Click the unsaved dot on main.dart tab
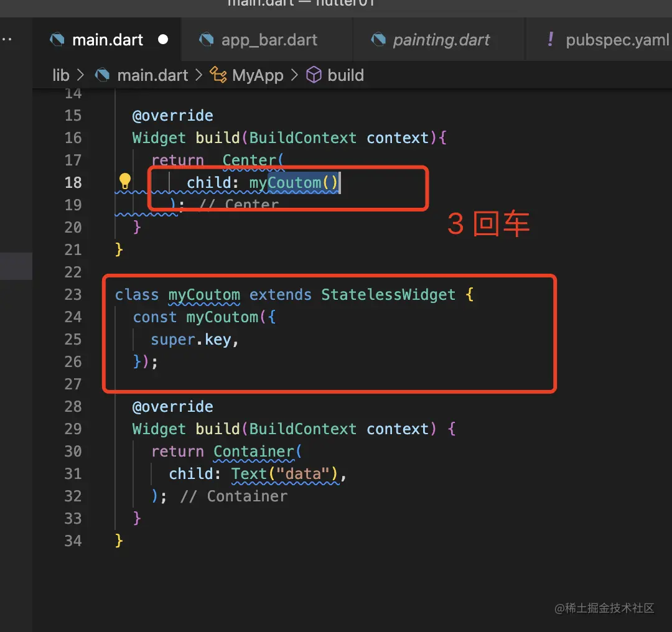This screenshot has height=632, width=672. click(163, 39)
